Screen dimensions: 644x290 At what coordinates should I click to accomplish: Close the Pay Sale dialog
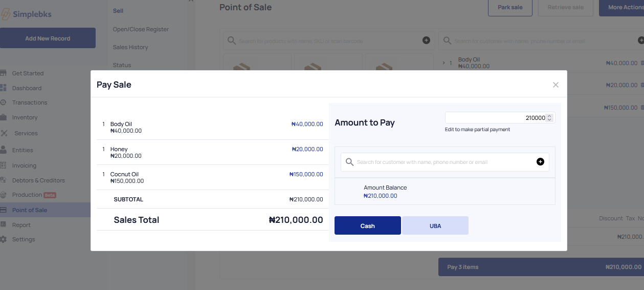556,85
